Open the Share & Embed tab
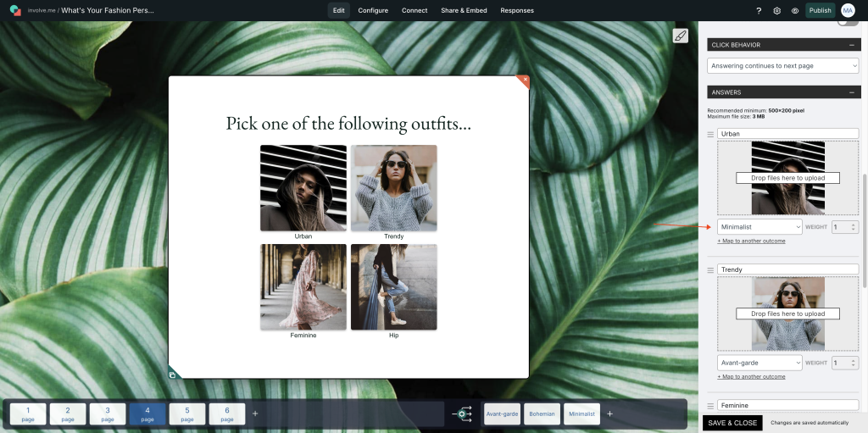868x433 pixels. tap(464, 10)
